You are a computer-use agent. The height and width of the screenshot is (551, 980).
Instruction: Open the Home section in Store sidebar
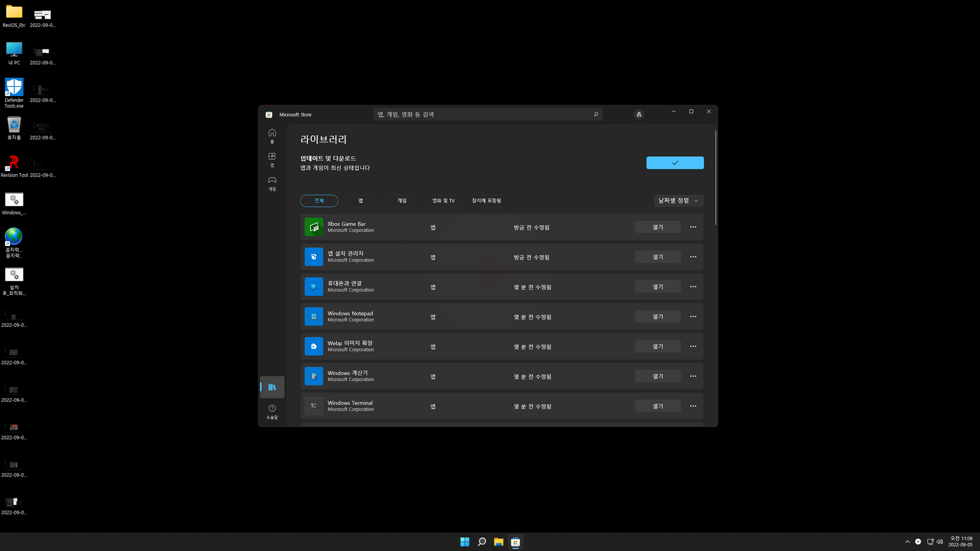tap(272, 136)
